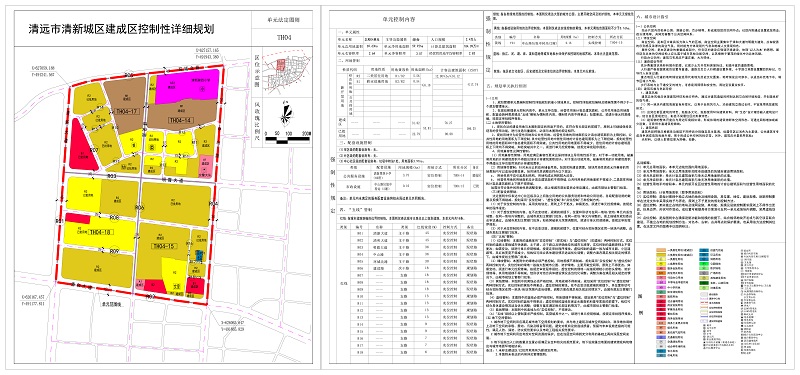Click the TH04-14 block label
The height and width of the screenshot is (375, 800).
(x=182, y=120)
